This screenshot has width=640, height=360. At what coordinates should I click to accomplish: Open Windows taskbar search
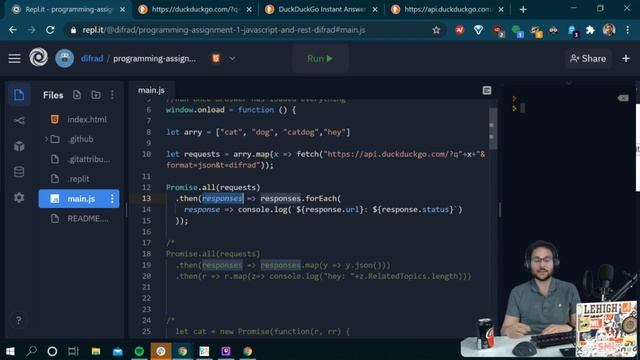coord(31,351)
